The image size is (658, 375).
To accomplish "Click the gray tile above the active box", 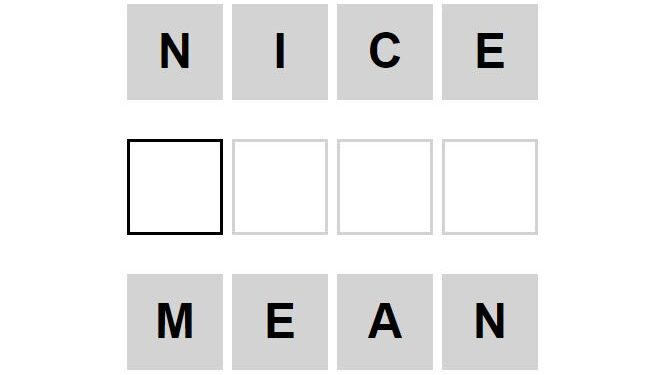I will [175, 52].
